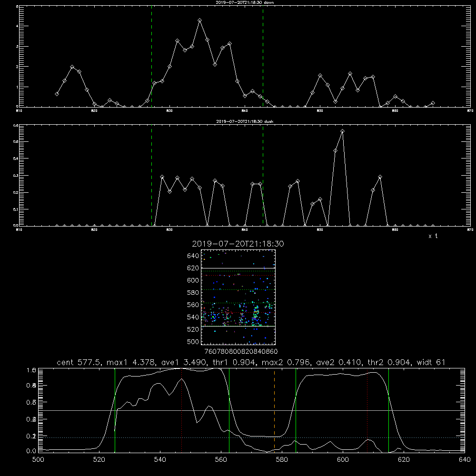Click the right green dashed line in the dusk plot
Screen dimensions: 476x476
[x=263, y=176]
